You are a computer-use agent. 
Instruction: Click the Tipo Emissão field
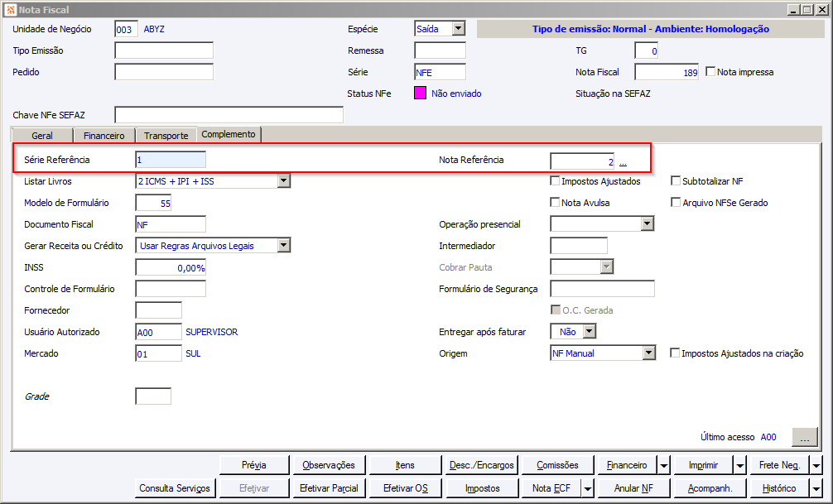coord(164,50)
